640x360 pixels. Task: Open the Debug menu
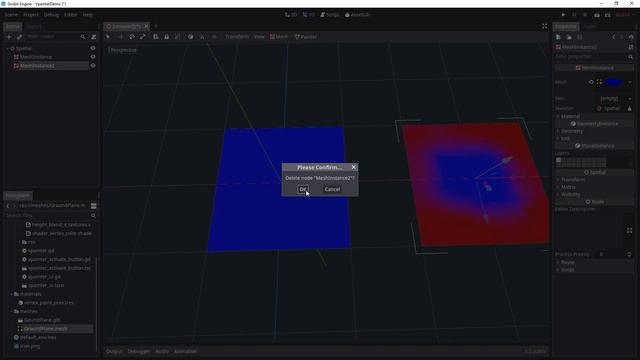coord(51,14)
